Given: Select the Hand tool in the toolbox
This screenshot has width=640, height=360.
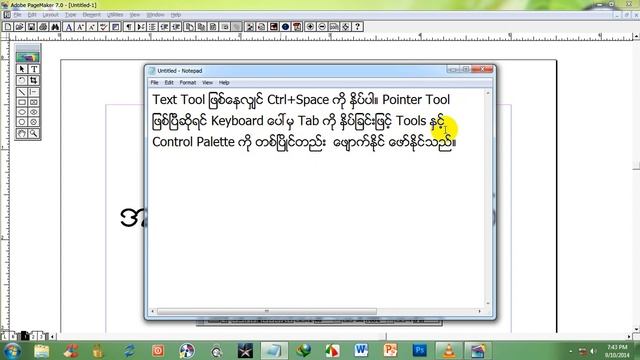Looking at the screenshot, I should (22, 133).
